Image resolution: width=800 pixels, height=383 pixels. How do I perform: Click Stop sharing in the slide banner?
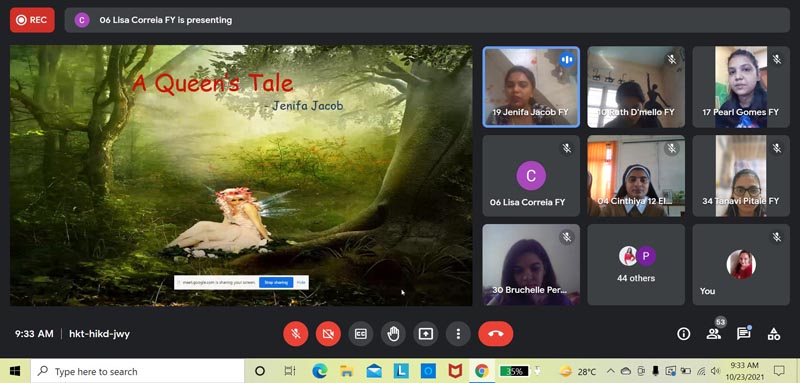[x=276, y=283]
